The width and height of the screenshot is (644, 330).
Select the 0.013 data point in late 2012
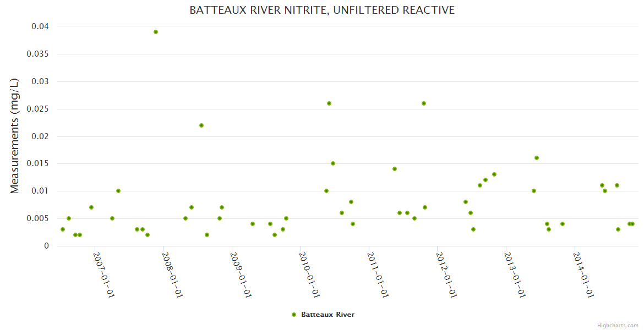494,174
